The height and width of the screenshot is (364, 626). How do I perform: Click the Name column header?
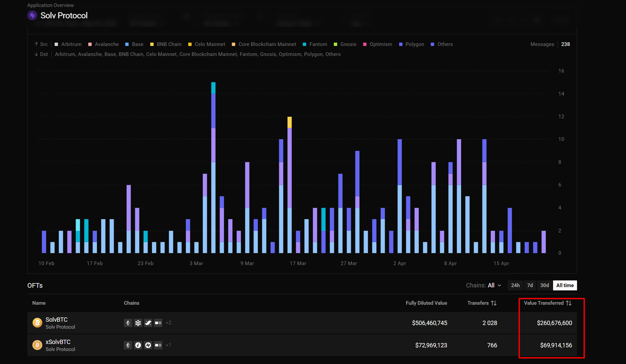click(x=39, y=303)
